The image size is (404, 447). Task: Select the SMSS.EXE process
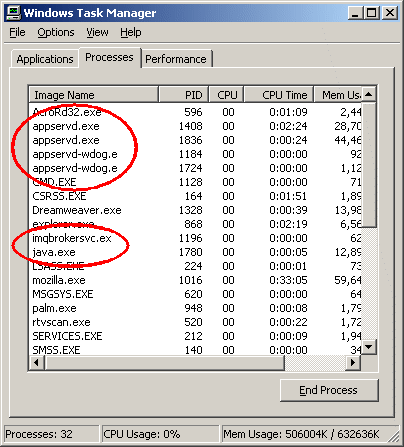(x=195, y=350)
